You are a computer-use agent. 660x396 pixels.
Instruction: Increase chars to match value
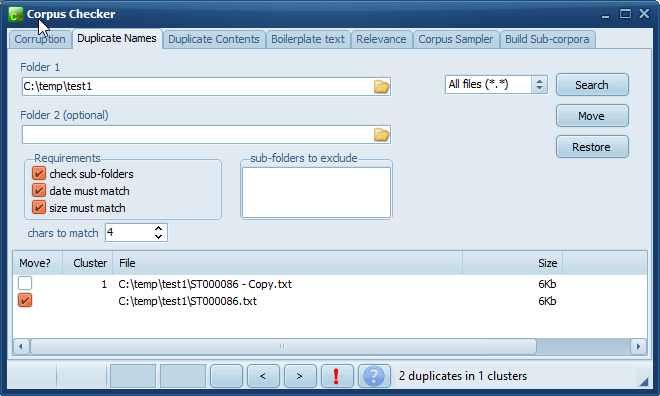159,229
